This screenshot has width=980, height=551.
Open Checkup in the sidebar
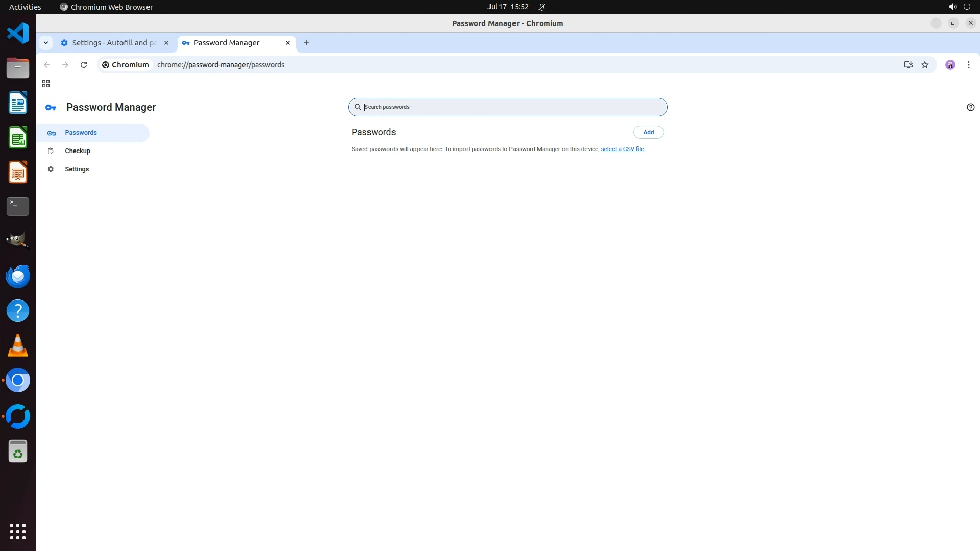(x=78, y=151)
